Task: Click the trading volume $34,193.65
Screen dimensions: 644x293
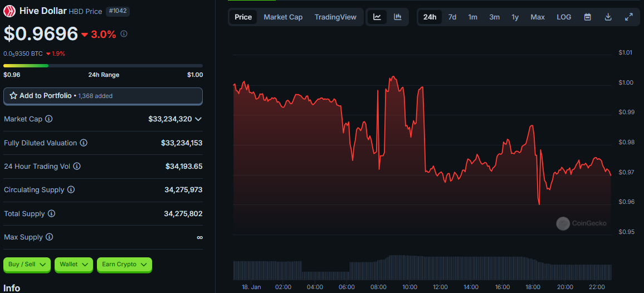Action: click(x=184, y=167)
